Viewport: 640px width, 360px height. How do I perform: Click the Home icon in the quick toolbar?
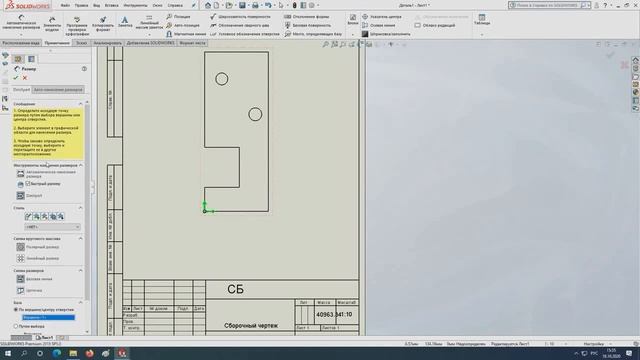(x=208, y=5)
